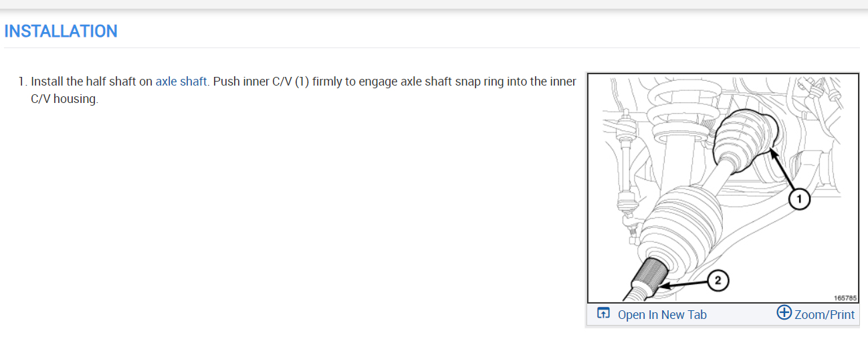Screen dimensions: 868x339
Task: Select the INSTALLATION section heading
Action: [x=61, y=31]
